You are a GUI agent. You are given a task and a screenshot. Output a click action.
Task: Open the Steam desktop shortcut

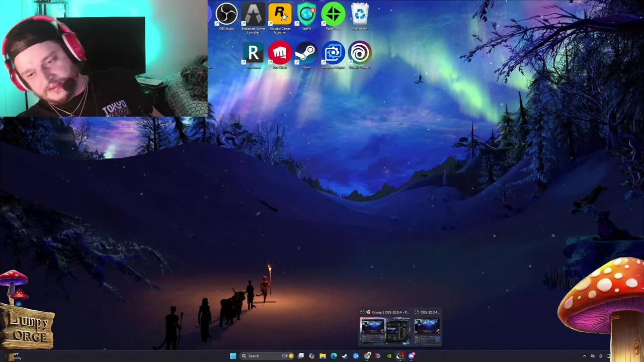point(306,56)
